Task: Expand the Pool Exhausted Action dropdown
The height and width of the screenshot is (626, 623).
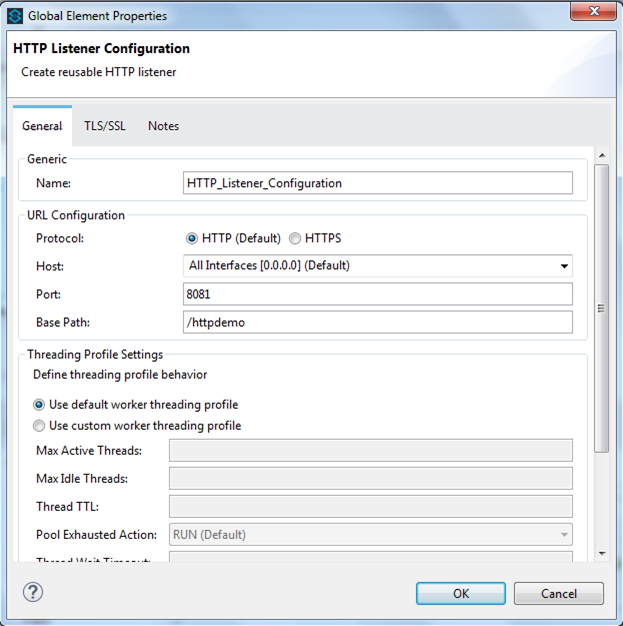Action: click(x=565, y=534)
